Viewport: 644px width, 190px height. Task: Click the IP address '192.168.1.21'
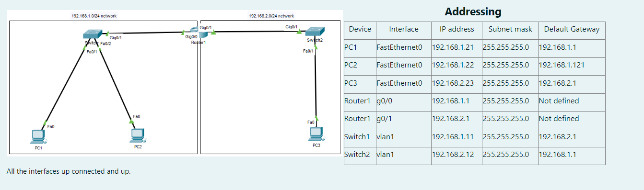click(453, 47)
